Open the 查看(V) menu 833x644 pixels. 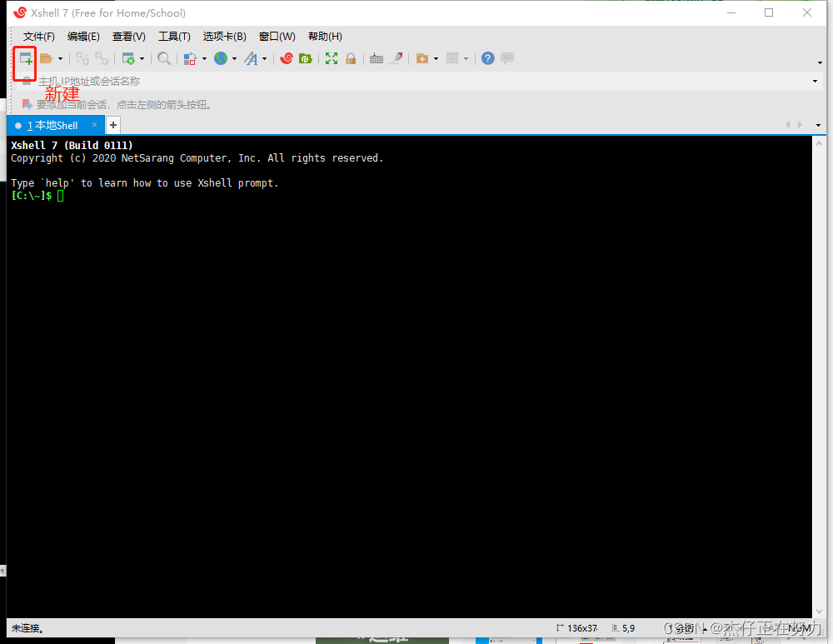point(128,36)
